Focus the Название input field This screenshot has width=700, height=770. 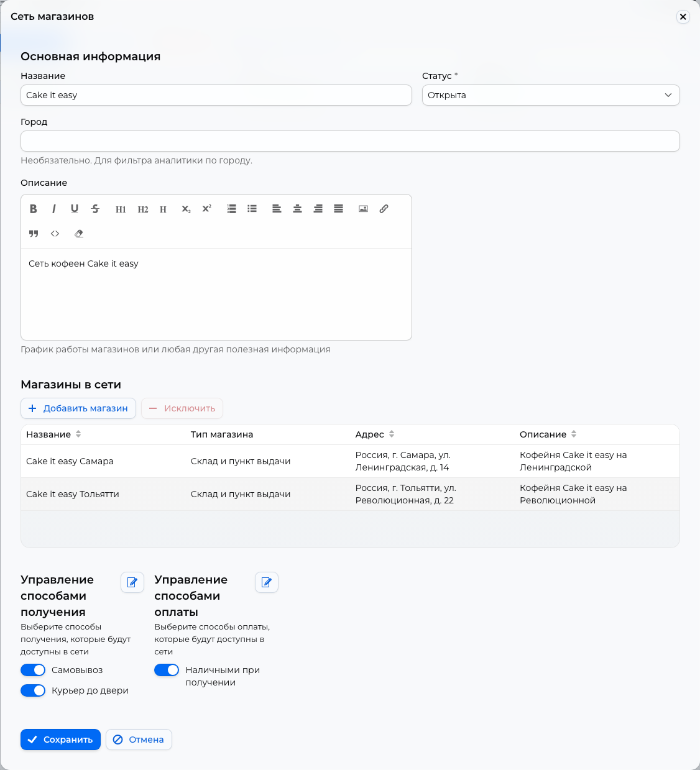[216, 95]
